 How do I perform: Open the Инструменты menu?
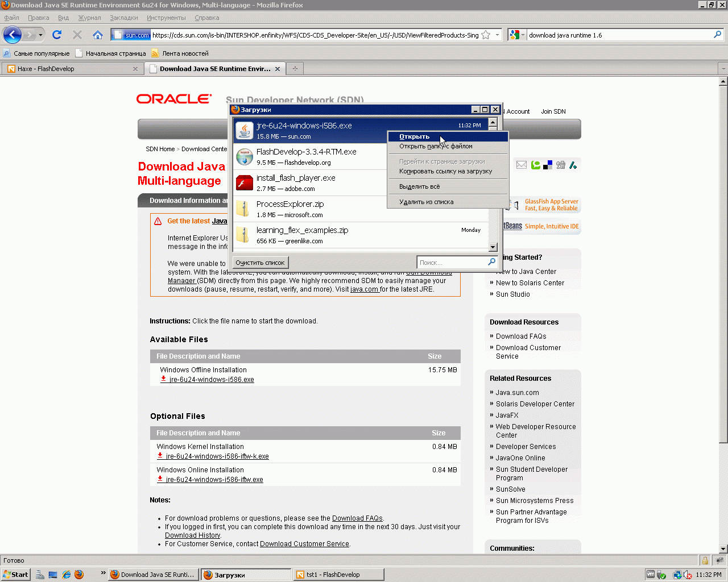(166, 18)
